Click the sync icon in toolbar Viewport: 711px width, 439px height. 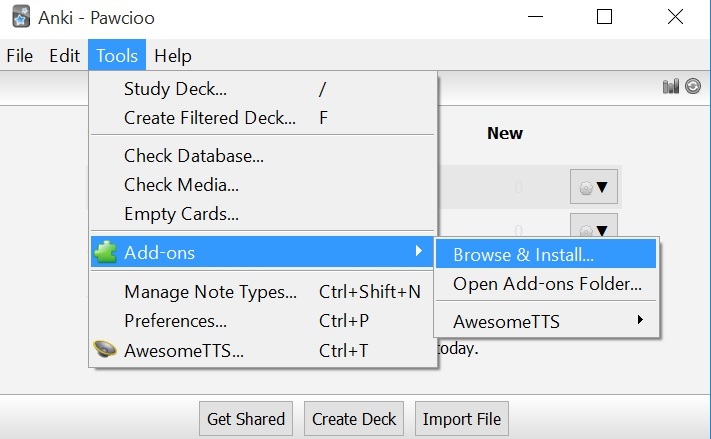pos(693,87)
